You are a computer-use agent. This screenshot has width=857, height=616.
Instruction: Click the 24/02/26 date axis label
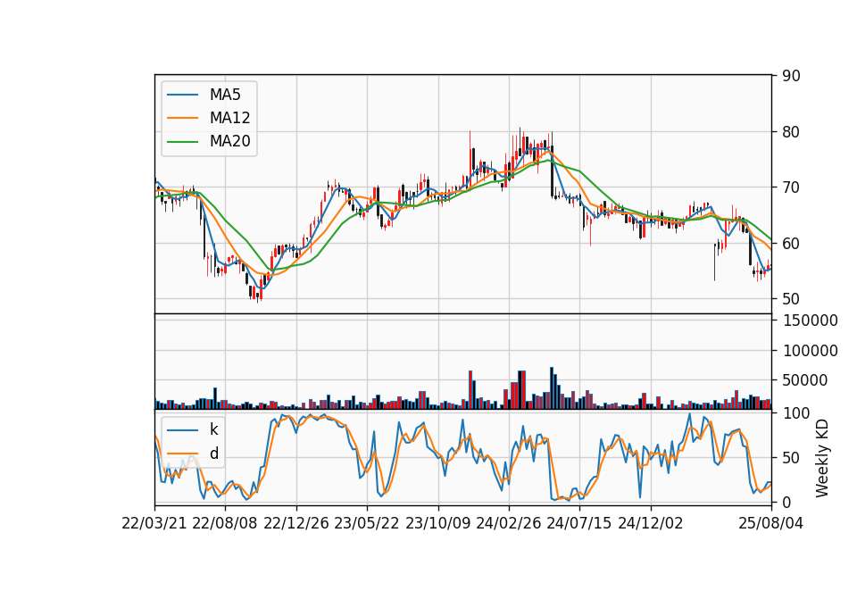click(x=508, y=524)
